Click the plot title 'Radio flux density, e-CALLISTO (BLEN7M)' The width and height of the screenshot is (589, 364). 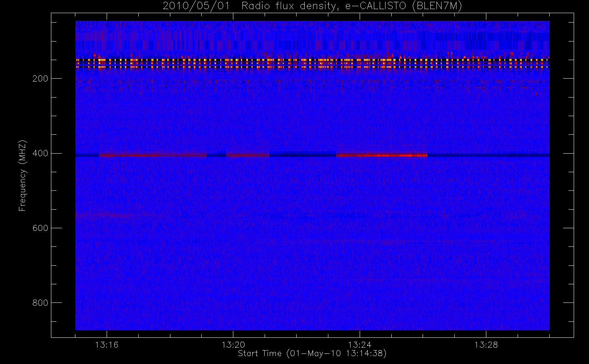[x=352, y=6]
